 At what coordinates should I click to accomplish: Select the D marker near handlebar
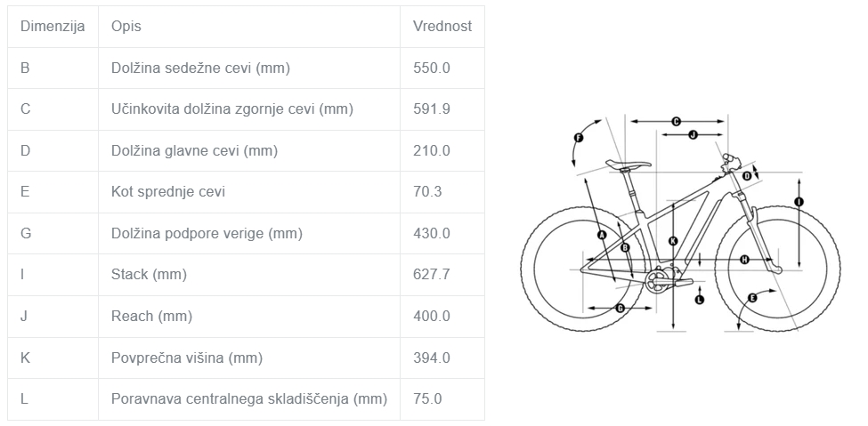pyautogui.click(x=746, y=176)
